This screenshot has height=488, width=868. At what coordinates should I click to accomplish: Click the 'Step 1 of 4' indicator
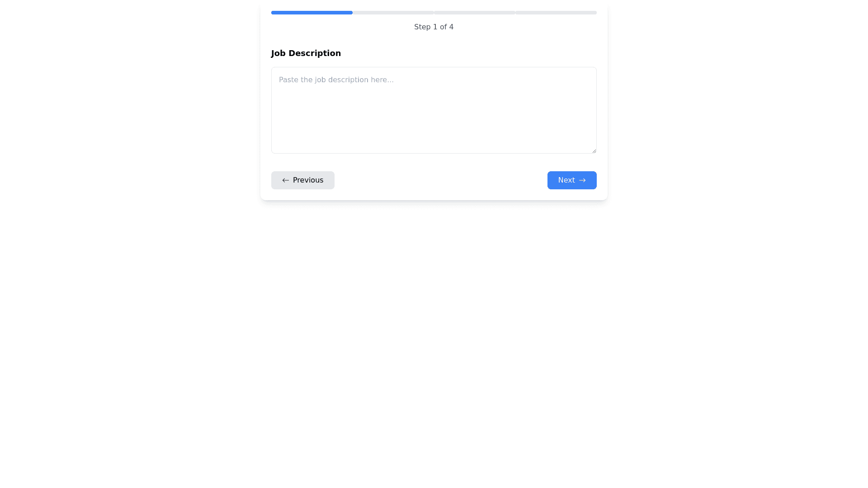click(x=434, y=27)
